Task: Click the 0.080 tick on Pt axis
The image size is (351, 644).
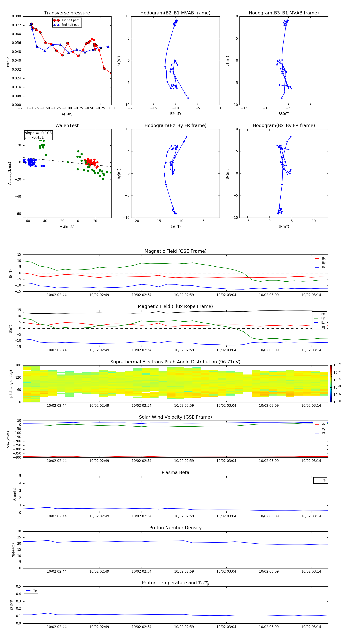Action: 17,16
